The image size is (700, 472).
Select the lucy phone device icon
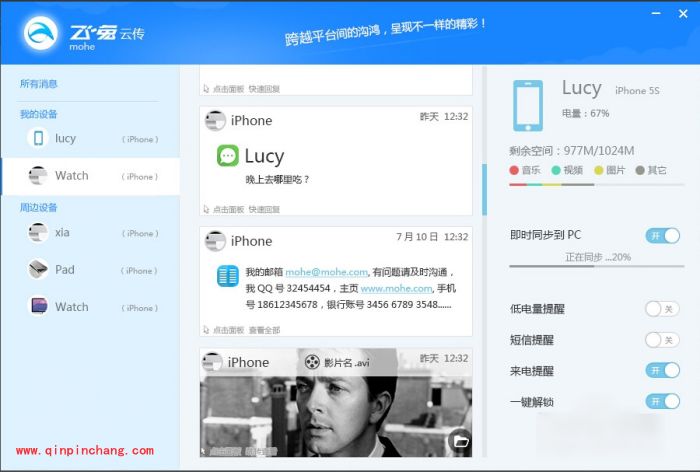[x=38, y=138]
